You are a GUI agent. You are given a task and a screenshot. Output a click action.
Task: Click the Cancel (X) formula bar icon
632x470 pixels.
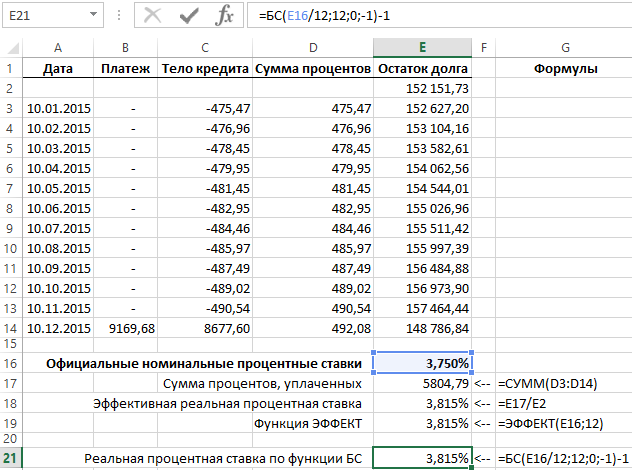153,16
